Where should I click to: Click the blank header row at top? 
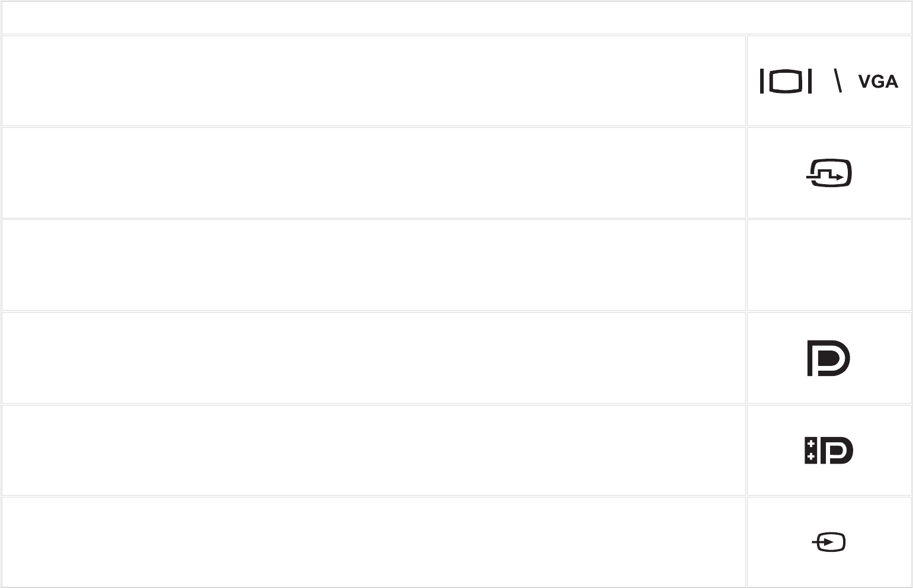tap(456, 18)
